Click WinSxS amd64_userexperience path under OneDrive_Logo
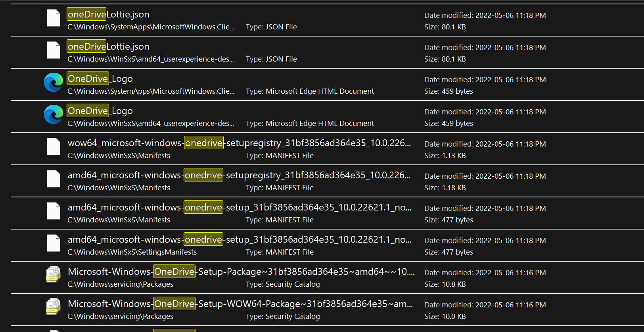The image size is (644, 332). point(151,124)
